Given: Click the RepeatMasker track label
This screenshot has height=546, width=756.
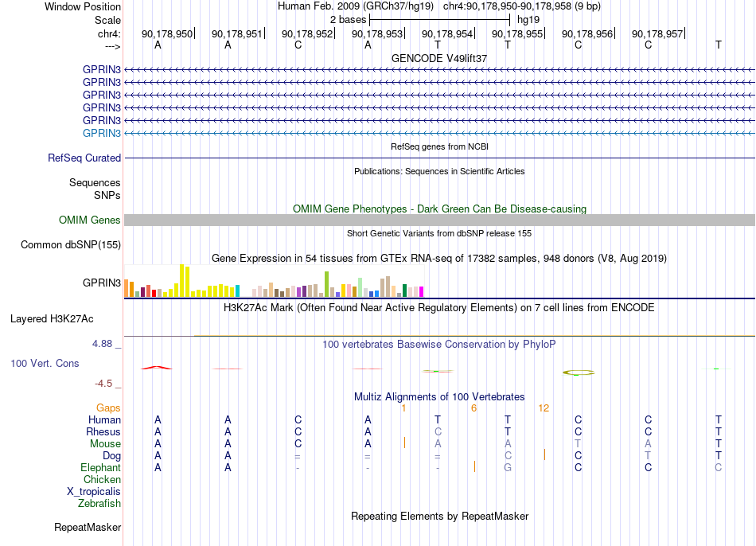Looking at the screenshot, I should (88, 527).
